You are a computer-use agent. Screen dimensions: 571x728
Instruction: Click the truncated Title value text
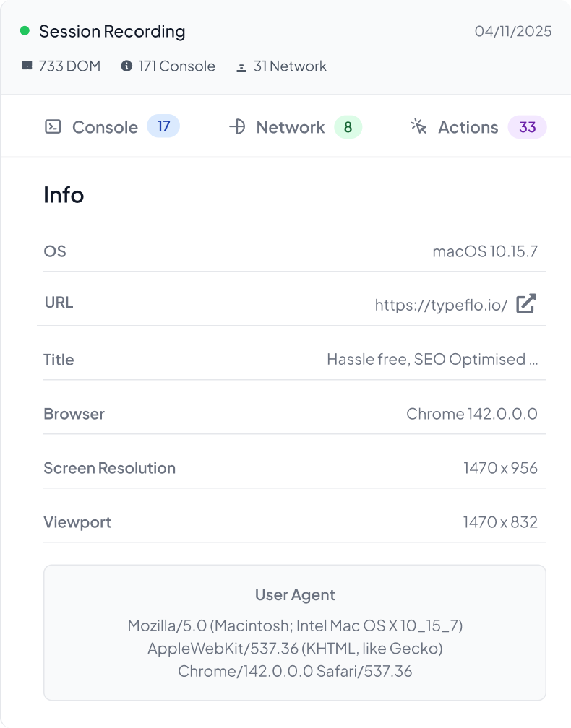coord(432,359)
